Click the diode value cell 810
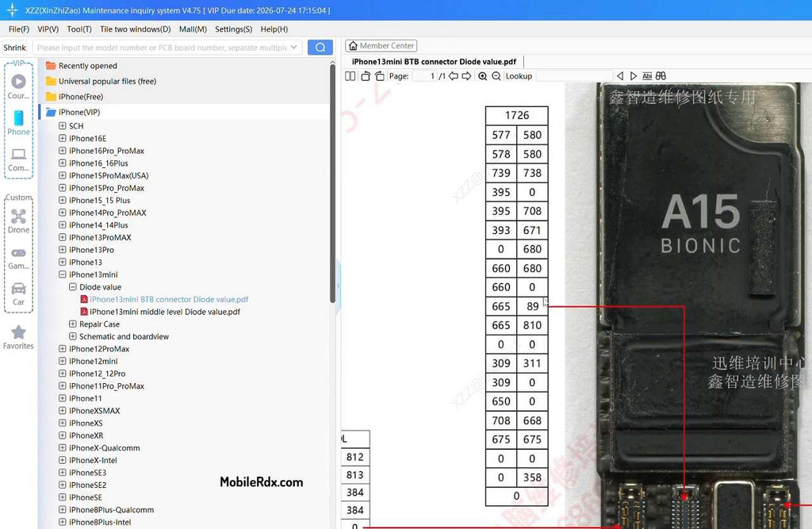Image resolution: width=812 pixels, height=529 pixels. tap(532, 325)
